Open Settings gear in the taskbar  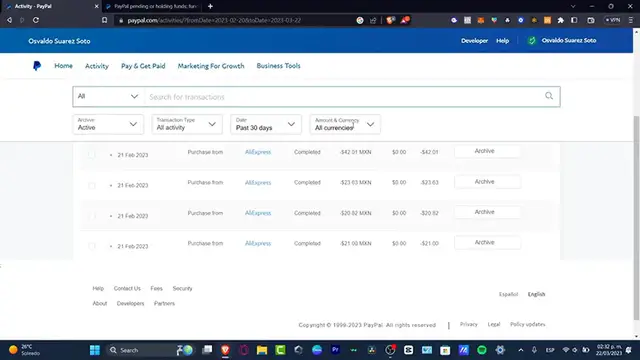(500, 350)
